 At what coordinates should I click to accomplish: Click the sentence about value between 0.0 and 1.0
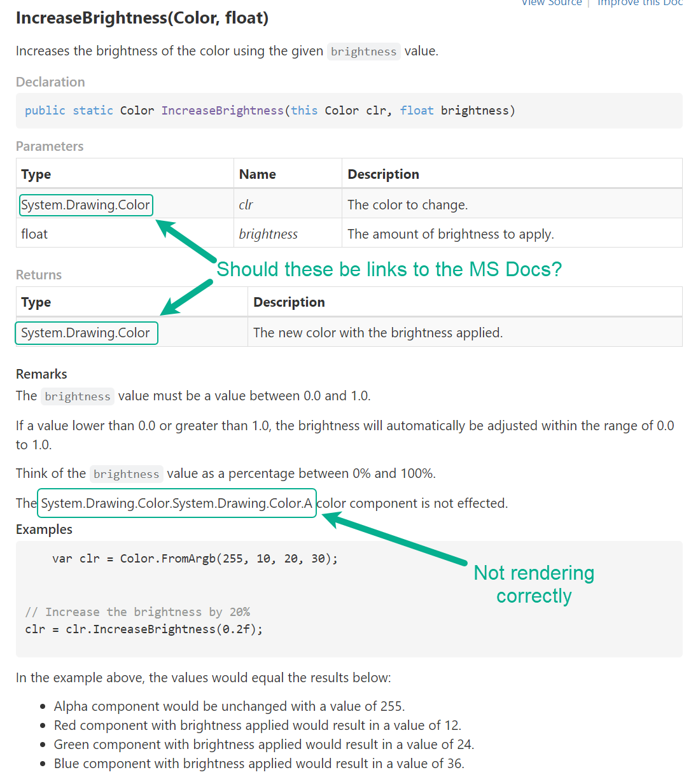[193, 396]
